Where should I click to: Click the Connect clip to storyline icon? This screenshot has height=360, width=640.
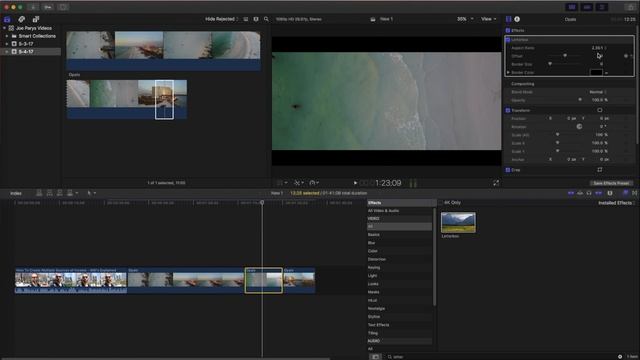(39, 193)
